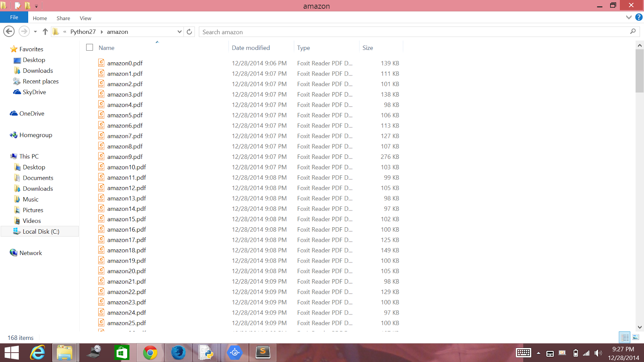Screen dimensions: 644x362
Task: Click the scrollbar up arrow
Action: [x=640, y=45]
